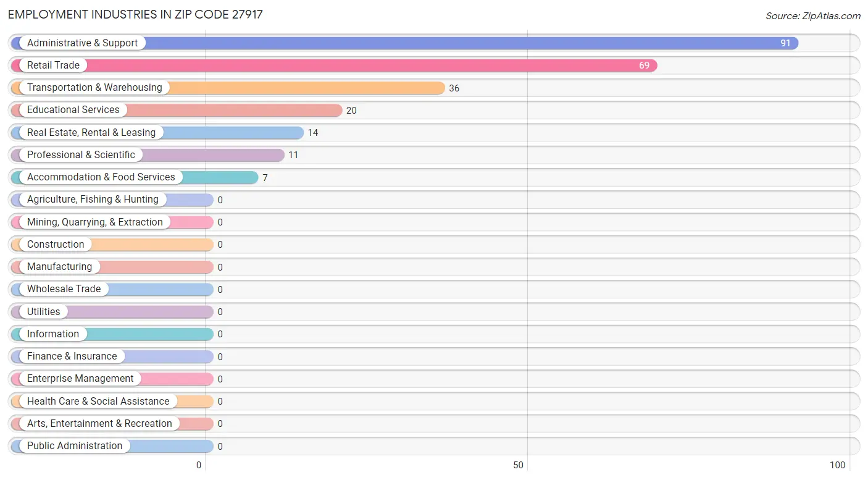Click the orange Transportation & Warehousing bar
Screen dimensions: 868x480
(228, 88)
